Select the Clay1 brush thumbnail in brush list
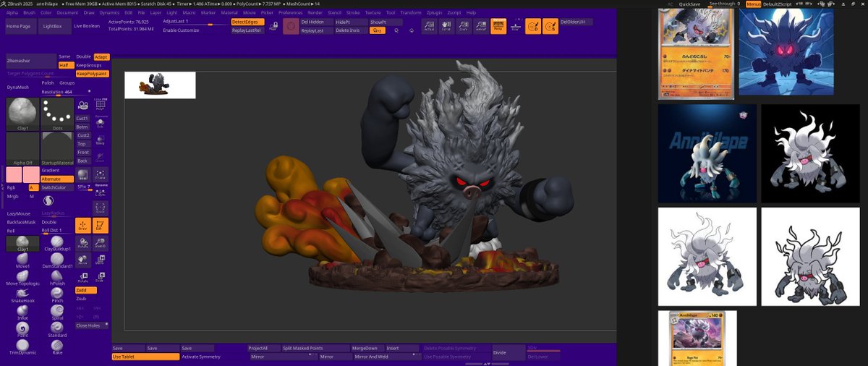Screen dimensions: 868x366 click(x=22, y=243)
